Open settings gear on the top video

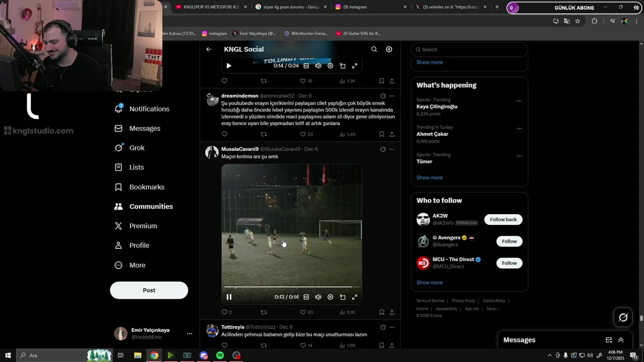331,66
